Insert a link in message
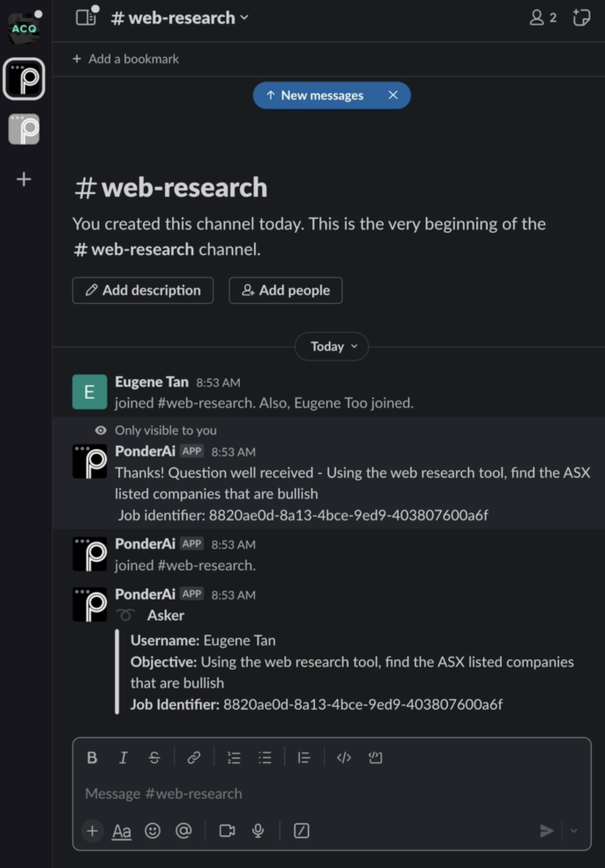This screenshot has width=605, height=868. (194, 757)
